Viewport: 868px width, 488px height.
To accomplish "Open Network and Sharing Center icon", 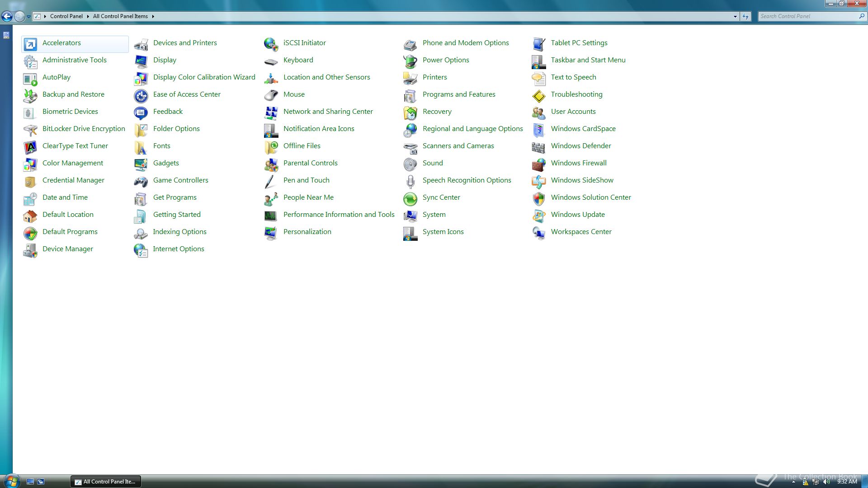I will pos(271,113).
